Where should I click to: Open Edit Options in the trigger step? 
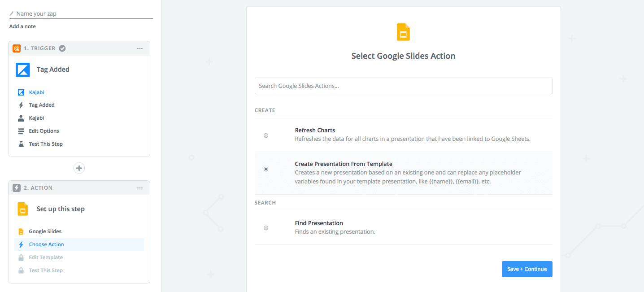[x=44, y=131]
